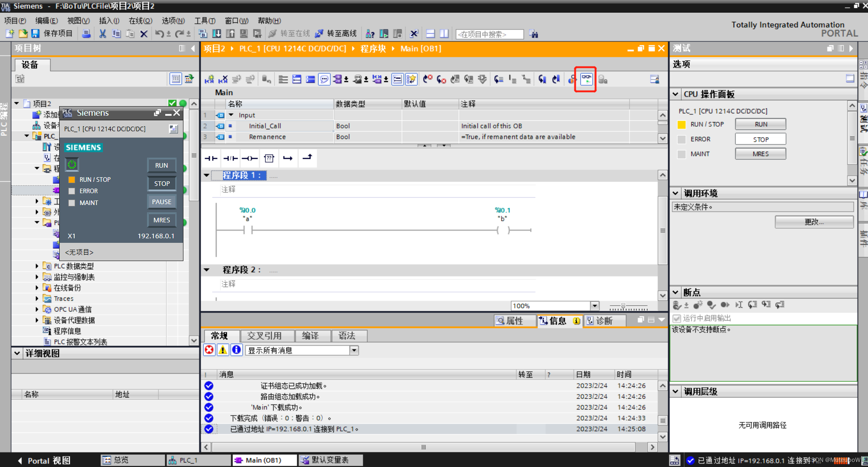Click search-in-project binoculars icon
The image size is (868, 467).
coord(533,34)
